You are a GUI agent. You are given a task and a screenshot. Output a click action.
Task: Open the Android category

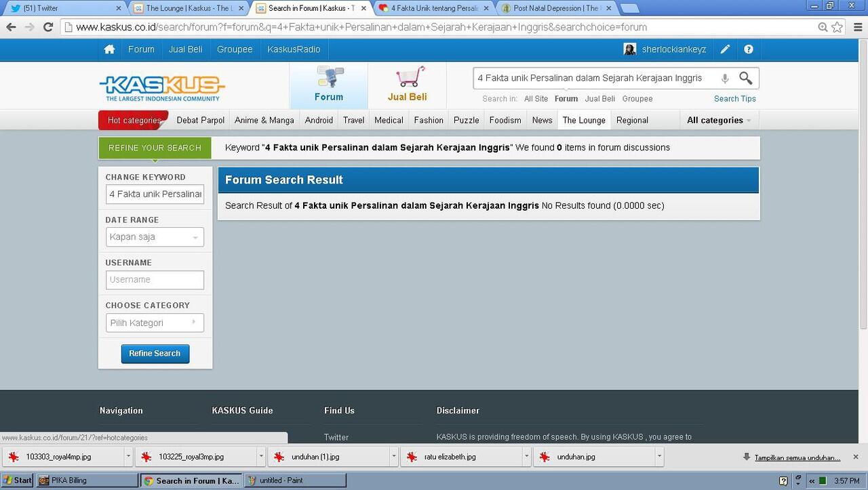tap(319, 120)
